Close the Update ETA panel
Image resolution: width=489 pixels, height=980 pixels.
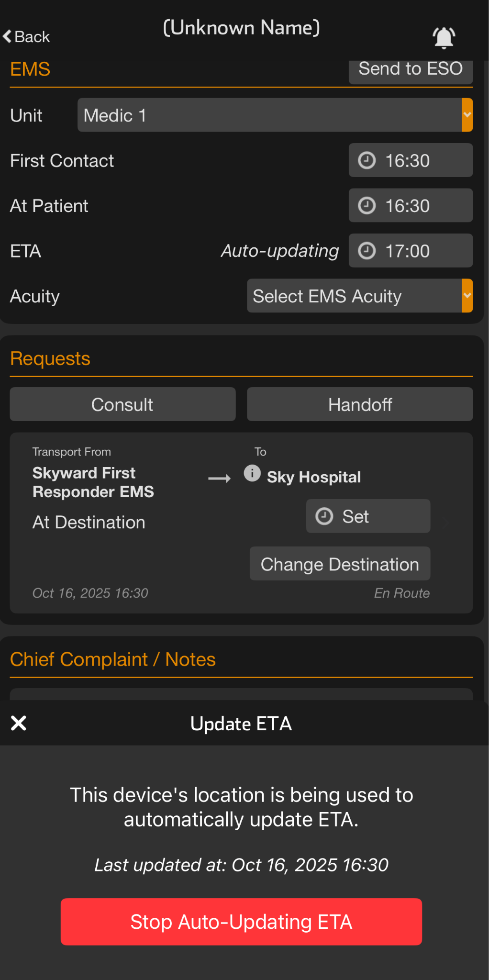(x=19, y=723)
